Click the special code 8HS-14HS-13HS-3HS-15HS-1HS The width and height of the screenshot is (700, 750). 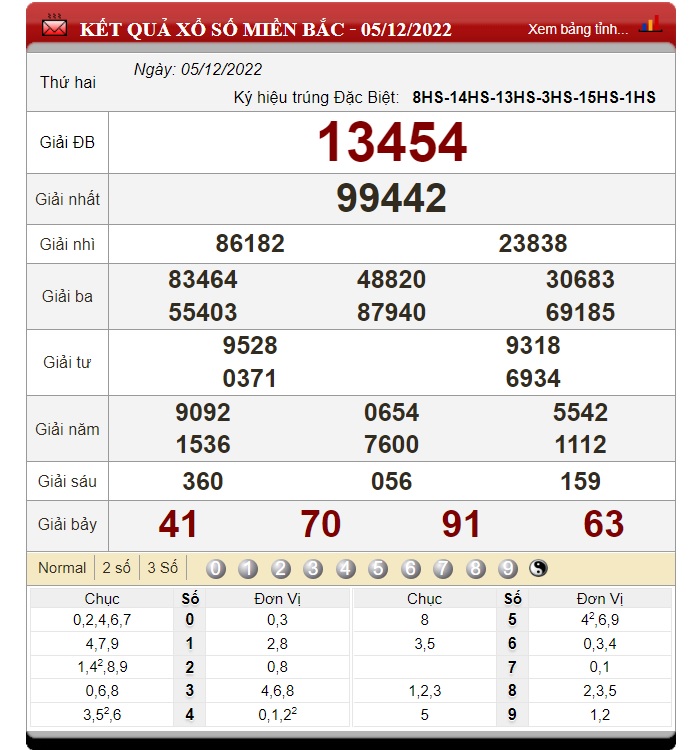[x=534, y=98]
